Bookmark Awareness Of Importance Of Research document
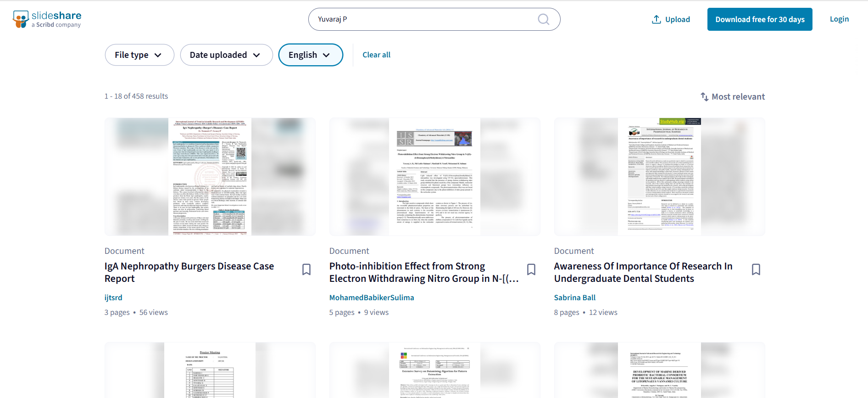Screen dimensions: 868x398 pos(756,269)
